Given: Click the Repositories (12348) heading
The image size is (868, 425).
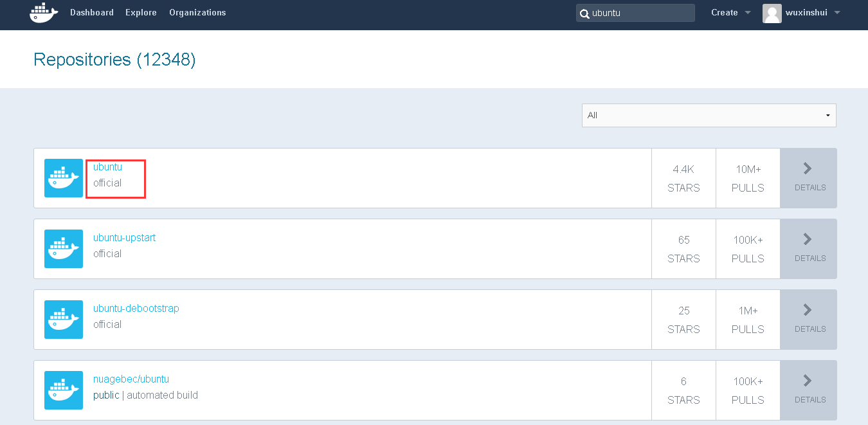Looking at the screenshot, I should pos(114,60).
